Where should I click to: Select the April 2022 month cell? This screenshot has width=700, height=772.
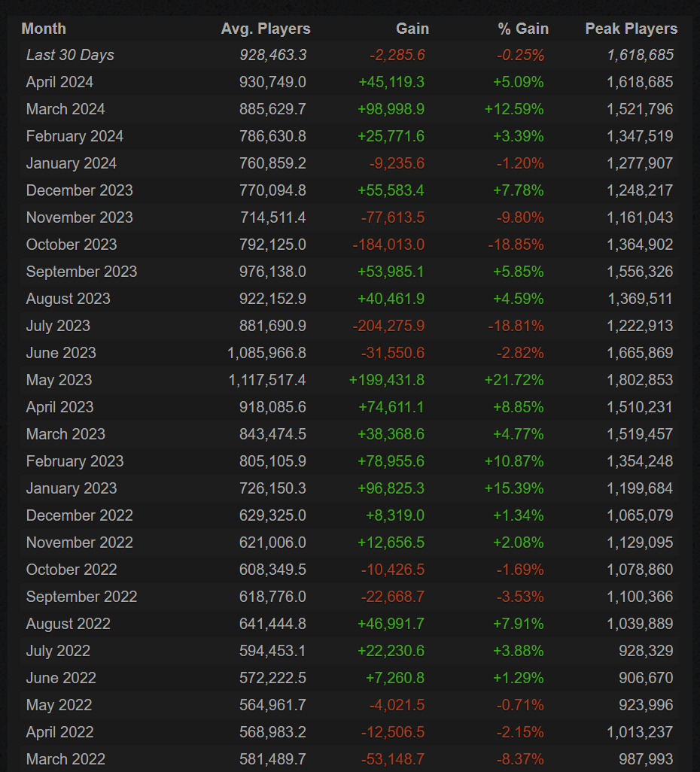(59, 732)
